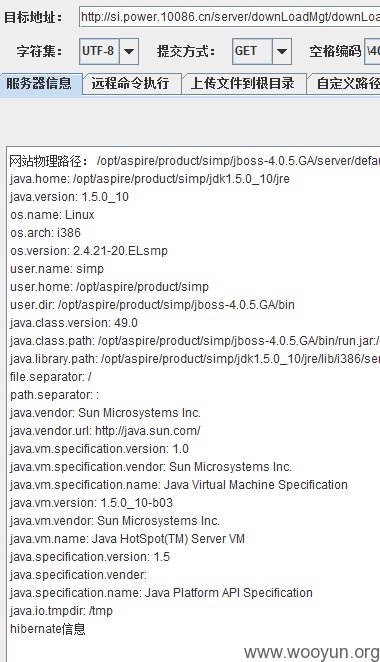This screenshot has width=380, height=662.
Task: Click the os.version 2.4.21-20.ELsmp line
Action: (89, 250)
